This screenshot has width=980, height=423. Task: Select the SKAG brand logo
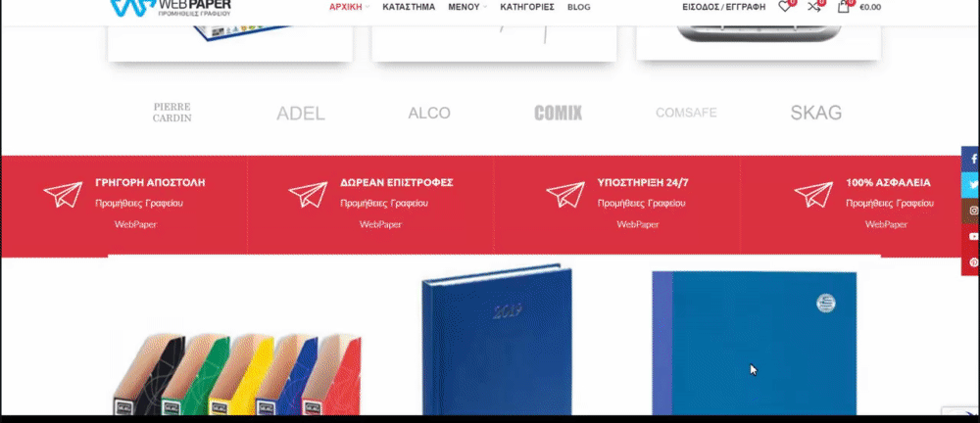815,113
